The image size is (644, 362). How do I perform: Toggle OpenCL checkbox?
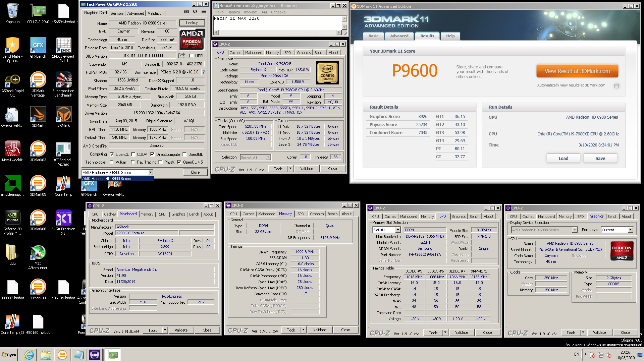(112, 154)
